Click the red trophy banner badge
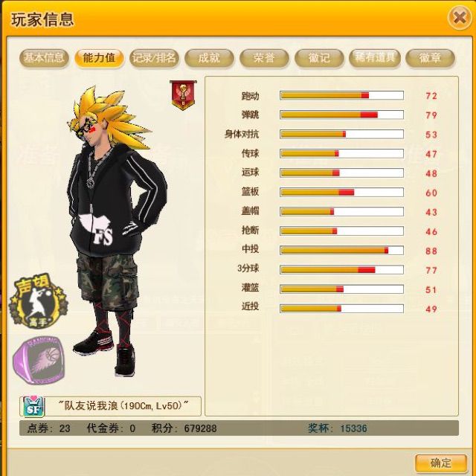The height and width of the screenshot is (476, 476). [183, 95]
